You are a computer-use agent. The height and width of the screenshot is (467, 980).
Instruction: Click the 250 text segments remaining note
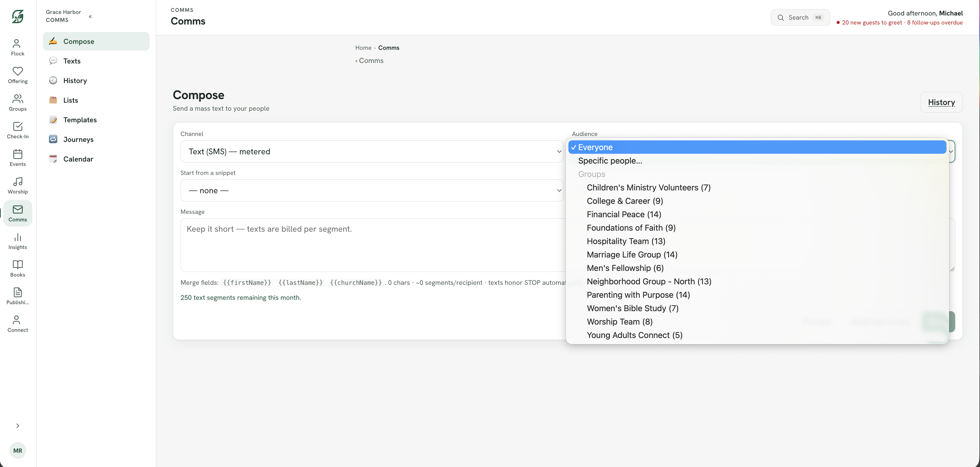coord(240,298)
